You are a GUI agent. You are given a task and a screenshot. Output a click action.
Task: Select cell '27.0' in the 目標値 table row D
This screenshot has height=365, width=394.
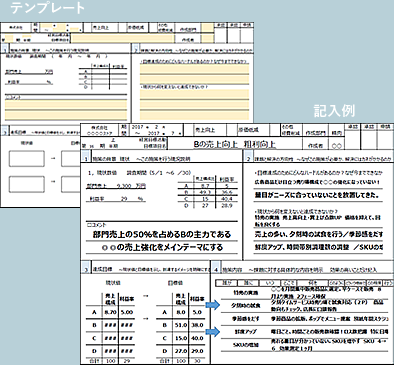click(180, 351)
